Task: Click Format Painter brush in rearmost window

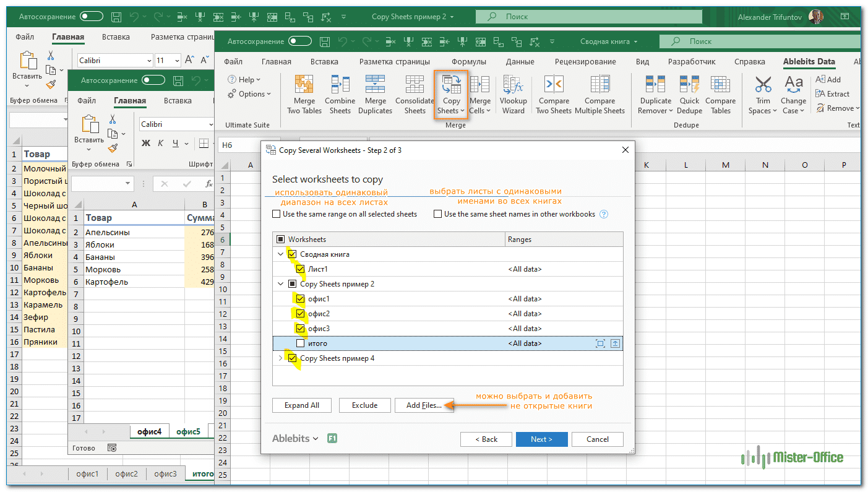Action: pyautogui.click(x=51, y=84)
